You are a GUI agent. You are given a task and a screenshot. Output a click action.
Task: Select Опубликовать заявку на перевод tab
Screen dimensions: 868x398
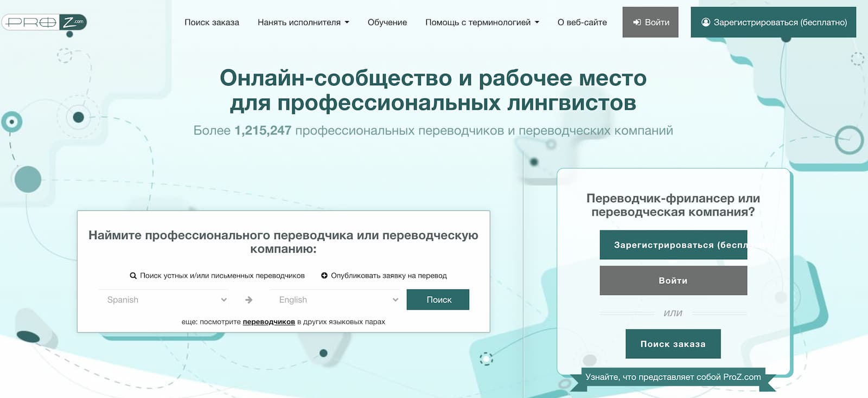click(x=384, y=275)
